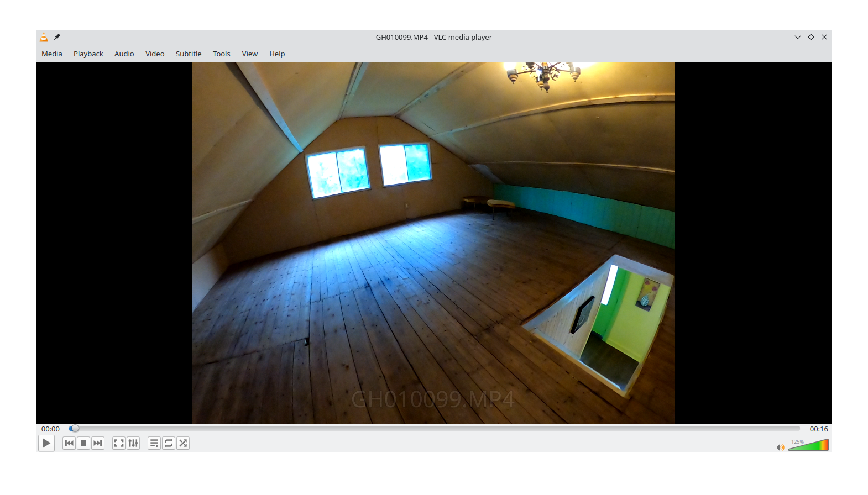Click the total duration 00:16 label
The image size is (868, 495).
tap(819, 429)
